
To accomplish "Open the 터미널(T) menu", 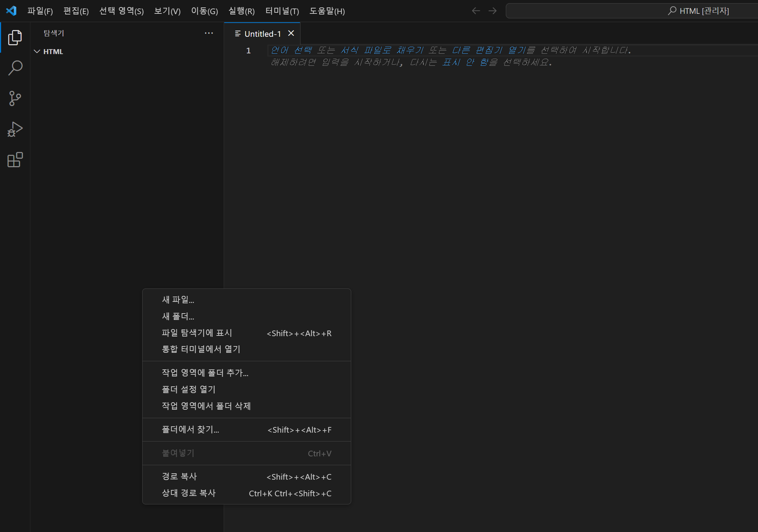I will tap(282, 11).
